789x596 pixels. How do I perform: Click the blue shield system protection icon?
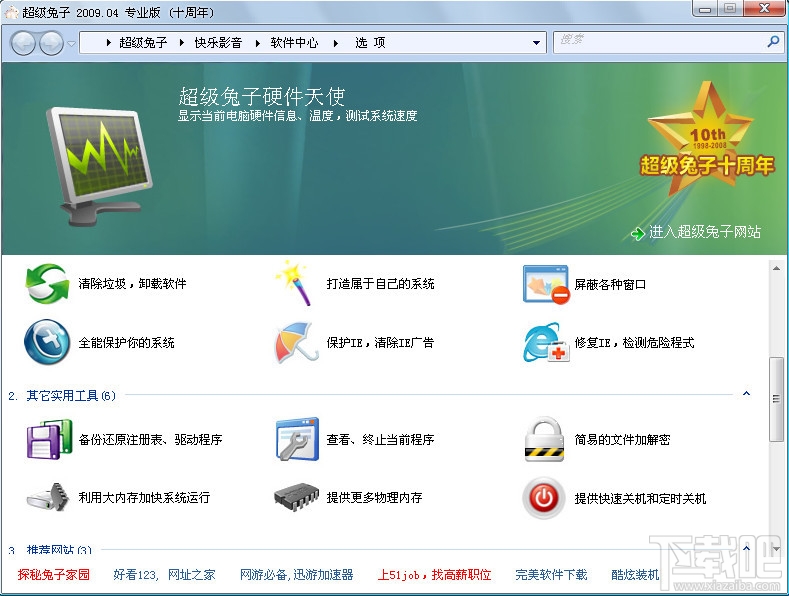coord(47,342)
